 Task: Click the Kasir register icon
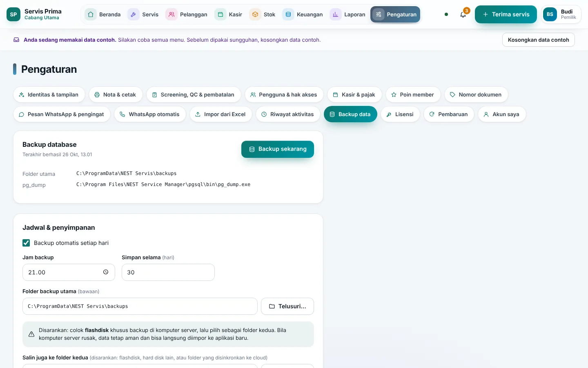[x=220, y=14]
